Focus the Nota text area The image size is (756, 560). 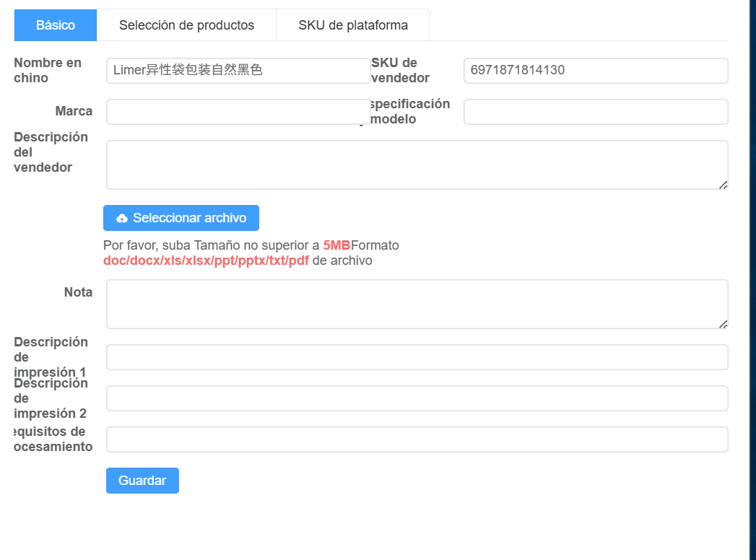click(x=417, y=305)
